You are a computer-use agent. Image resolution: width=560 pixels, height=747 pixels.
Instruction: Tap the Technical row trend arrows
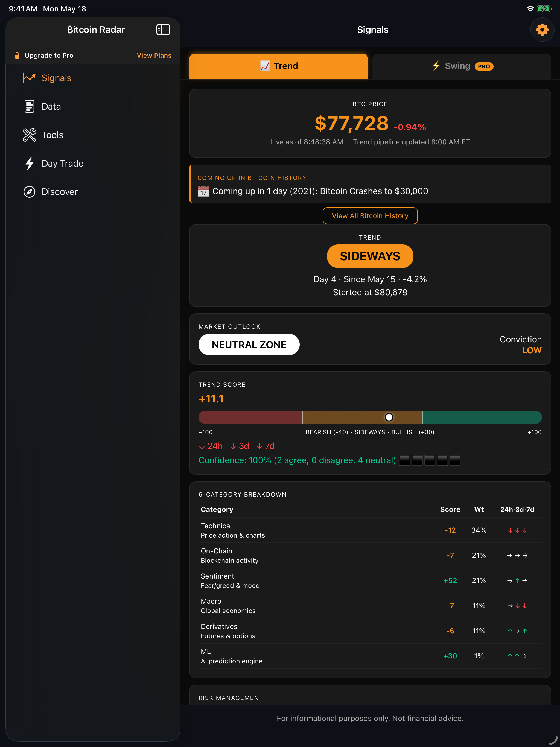tap(517, 530)
